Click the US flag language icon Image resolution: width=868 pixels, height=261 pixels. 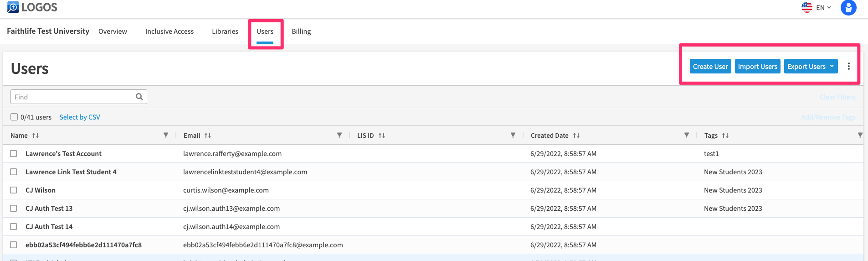pos(807,7)
